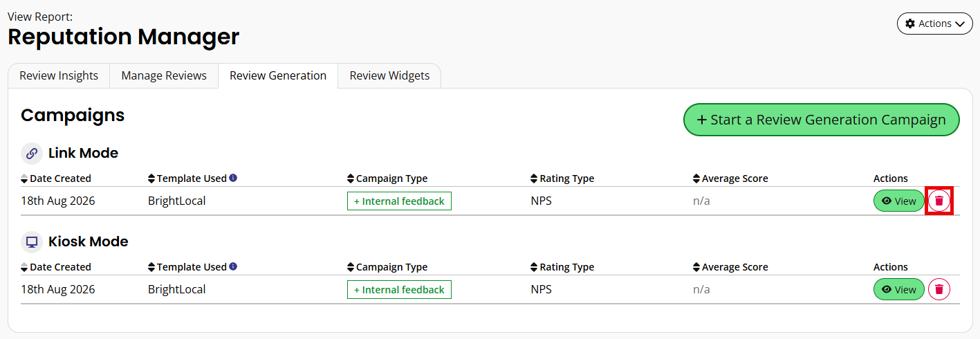Click the Kiosk Mode monitor icon
The height and width of the screenshot is (339, 980).
pyautogui.click(x=32, y=242)
